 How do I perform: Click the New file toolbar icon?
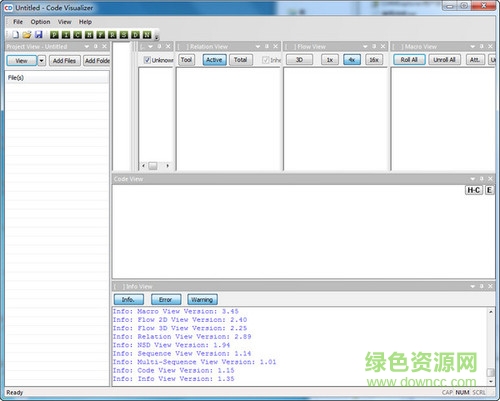point(16,35)
